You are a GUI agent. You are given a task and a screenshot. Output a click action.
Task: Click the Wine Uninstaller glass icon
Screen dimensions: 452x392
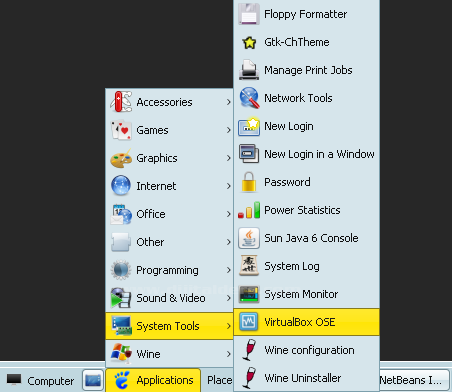click(249, 378)
